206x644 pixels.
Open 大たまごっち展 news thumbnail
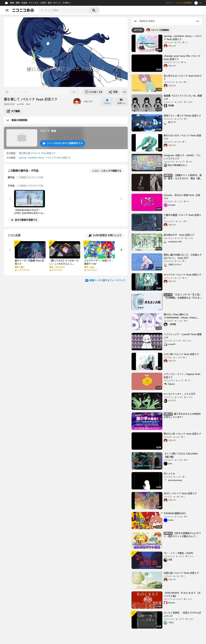pyautogui.click(x=147, y=302)
